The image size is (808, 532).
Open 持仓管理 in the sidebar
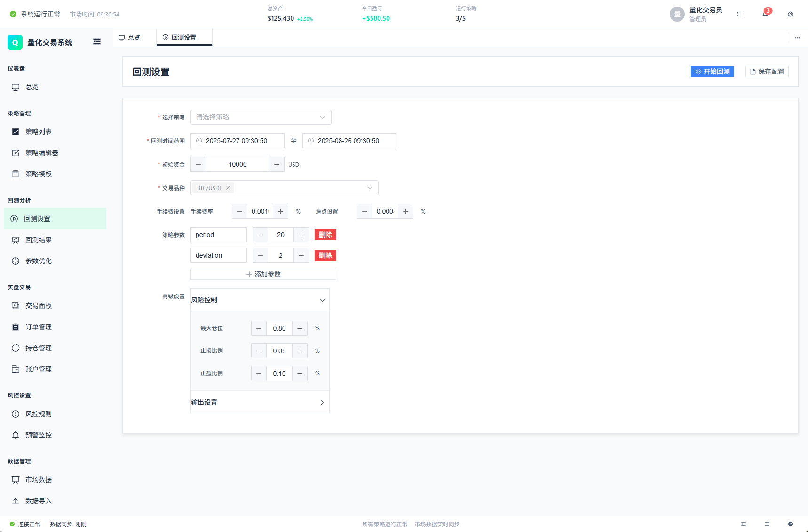tap(55, 348)
